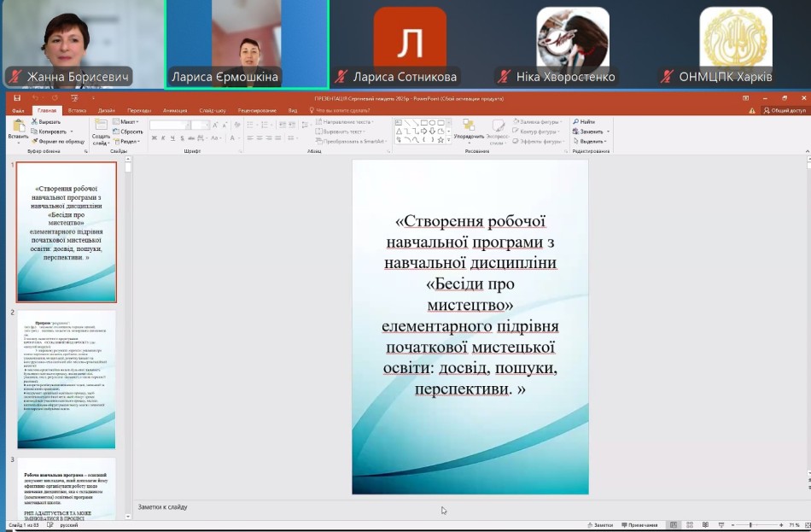Open the Вставка ribbon tab
The height and width of the screenshot is (532, 811).
[77, 110]
